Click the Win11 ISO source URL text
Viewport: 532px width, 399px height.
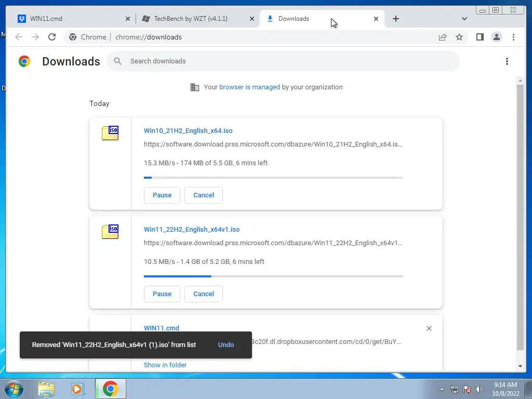click(x=273, y=243)
